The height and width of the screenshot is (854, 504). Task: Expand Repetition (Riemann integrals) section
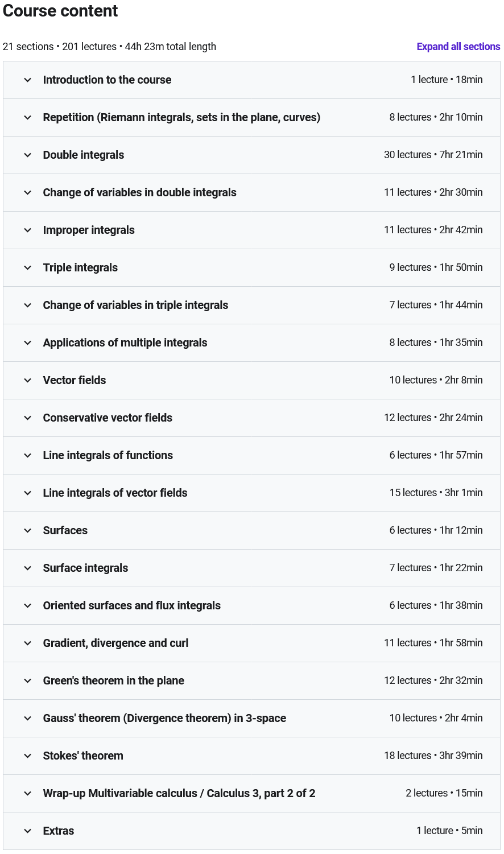point(181,118)
